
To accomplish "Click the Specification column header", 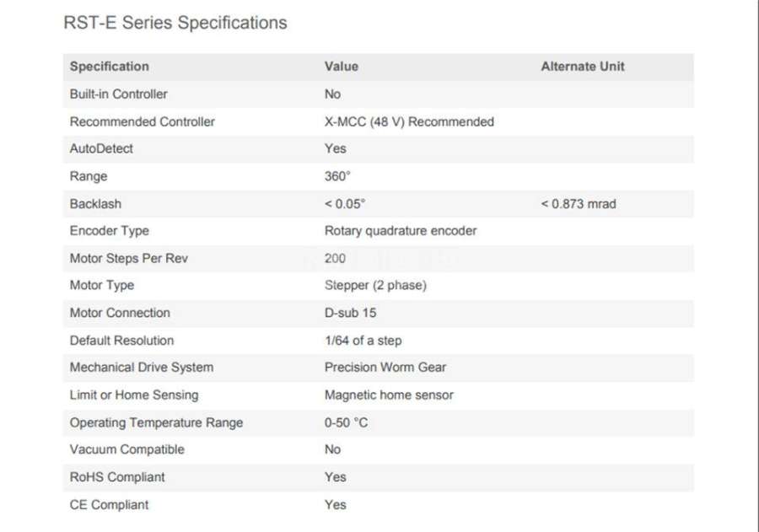I will click(x=110, y=67).
